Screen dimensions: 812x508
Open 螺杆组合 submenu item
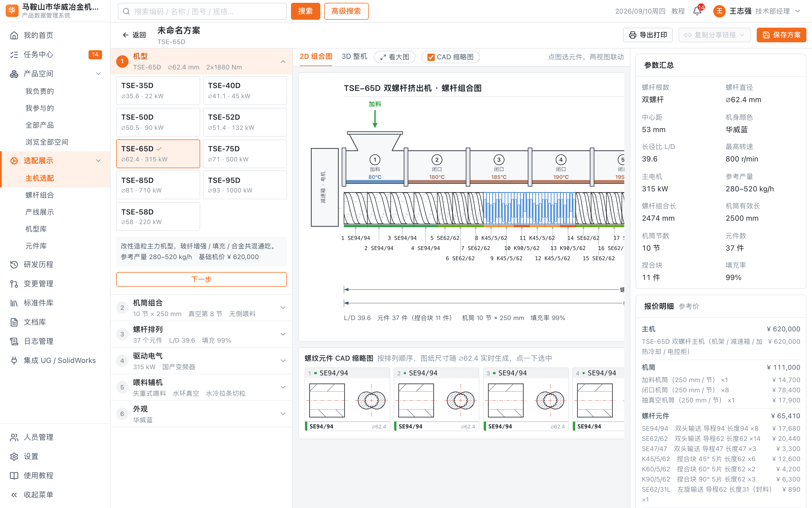coord(39,195)
